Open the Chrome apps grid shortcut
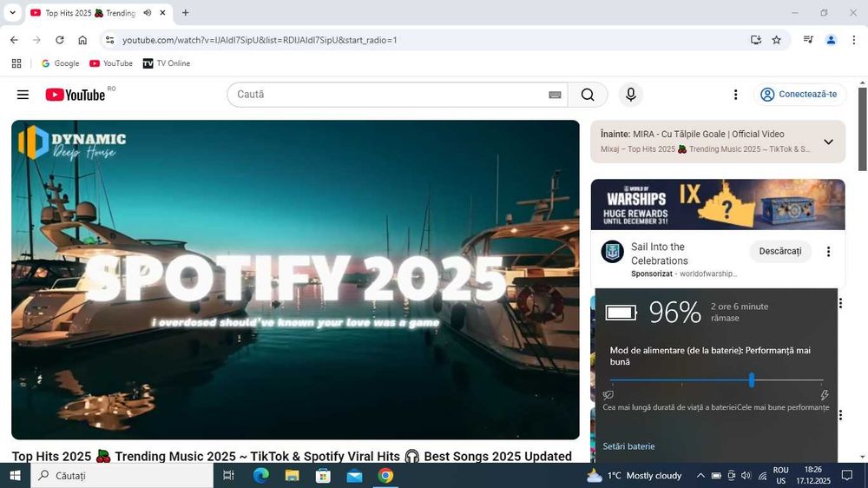 pyautogui.click(x=16, y=63)
